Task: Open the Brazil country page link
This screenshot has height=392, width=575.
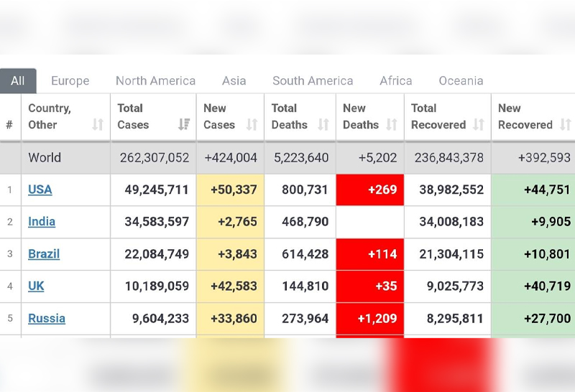Action: [x=44, y=254]
